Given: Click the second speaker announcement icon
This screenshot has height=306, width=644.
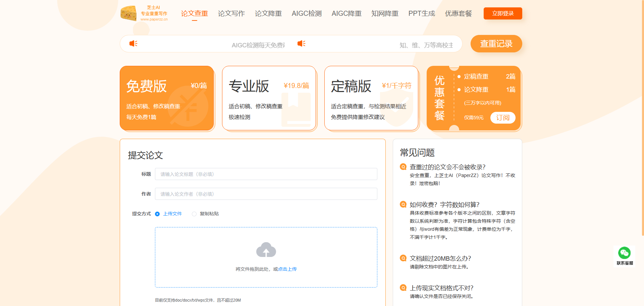Looking at the screenshot, I should click(x=302, y=44).
